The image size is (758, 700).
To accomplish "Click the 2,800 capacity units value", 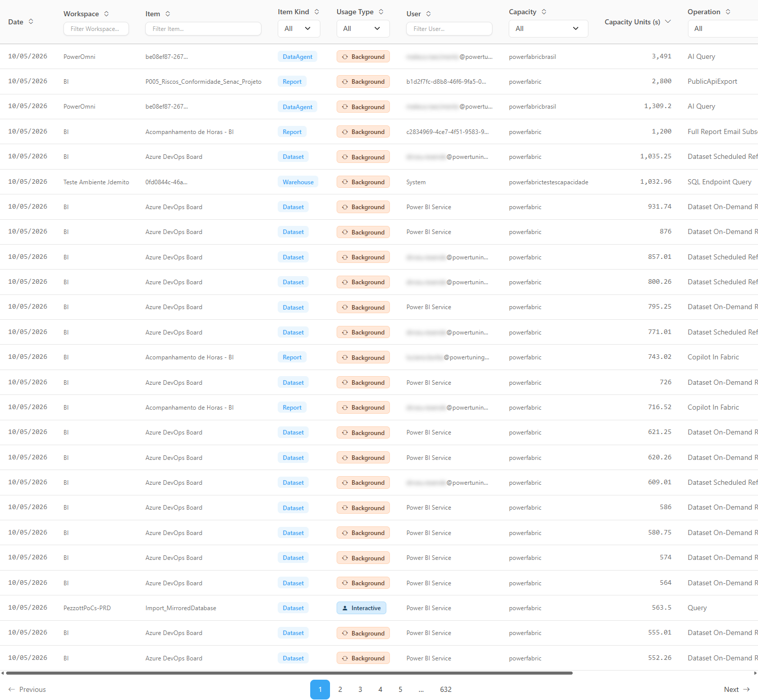I will point(662,81).
